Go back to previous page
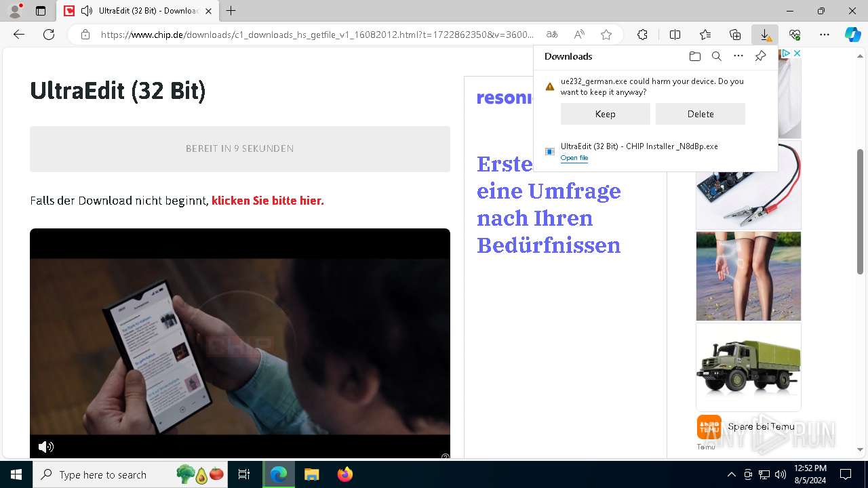This screenshot has height=488, width=868. click(x=19, y=35)
